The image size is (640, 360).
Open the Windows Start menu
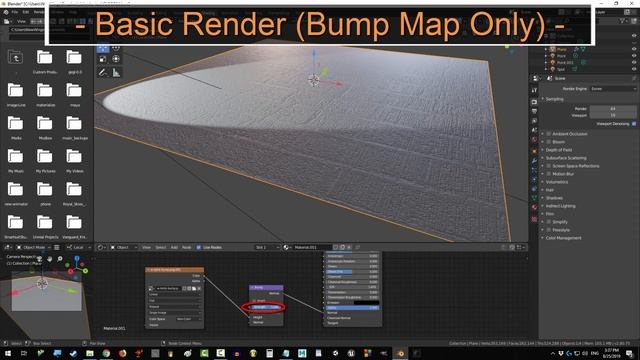click(8, 353)
